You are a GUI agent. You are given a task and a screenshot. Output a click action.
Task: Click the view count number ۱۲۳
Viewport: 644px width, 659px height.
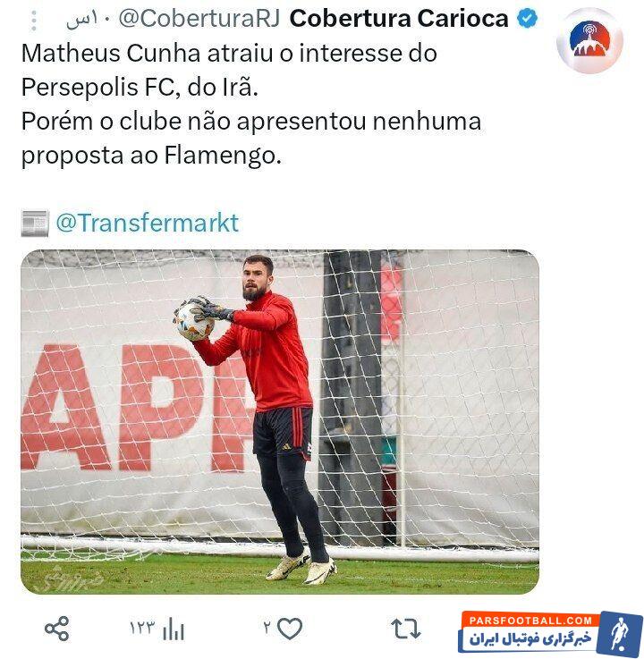[x=142, y=629]
